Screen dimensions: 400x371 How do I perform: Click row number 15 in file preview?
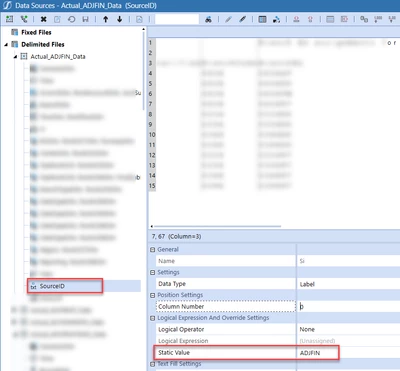coord(152,186)
